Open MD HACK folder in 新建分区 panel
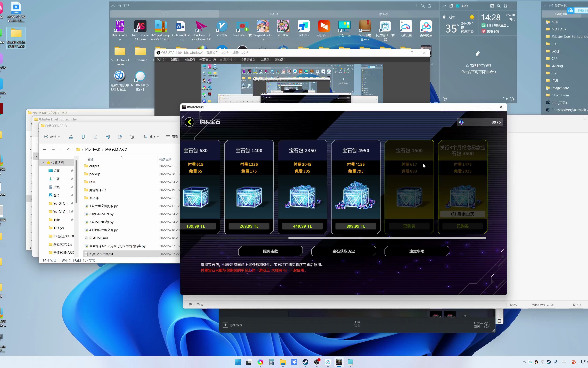 click(x=559, y=29)
